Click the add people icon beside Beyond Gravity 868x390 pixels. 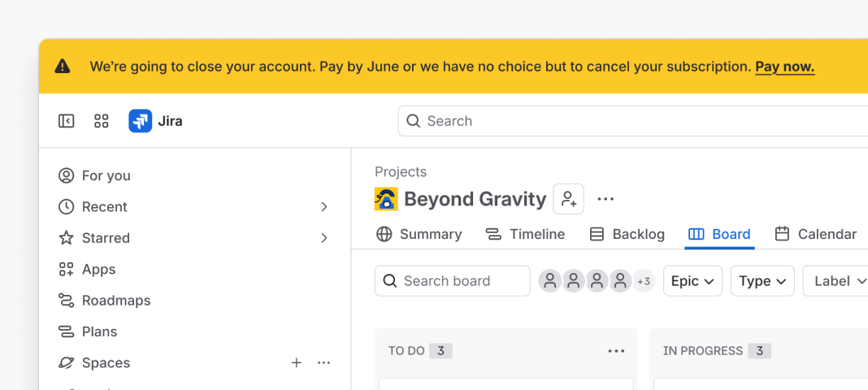pos(569,198)
